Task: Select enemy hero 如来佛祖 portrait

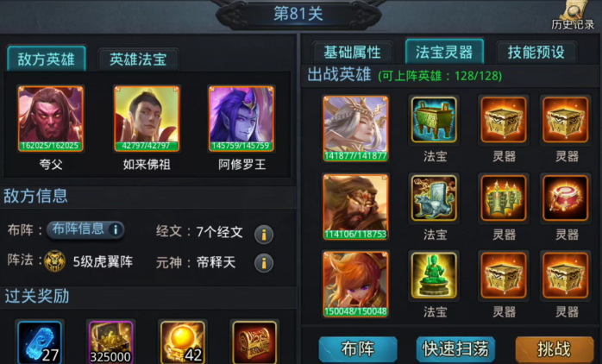Action: pyautogui.click(x=147, y=119)
